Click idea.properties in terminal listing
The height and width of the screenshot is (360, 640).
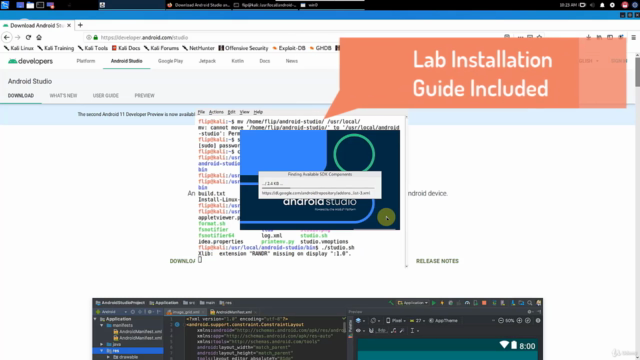(x=220, y=242)
